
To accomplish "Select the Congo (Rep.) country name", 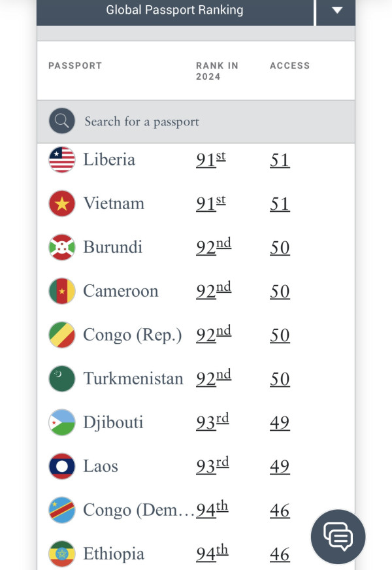I will (133, 335).
